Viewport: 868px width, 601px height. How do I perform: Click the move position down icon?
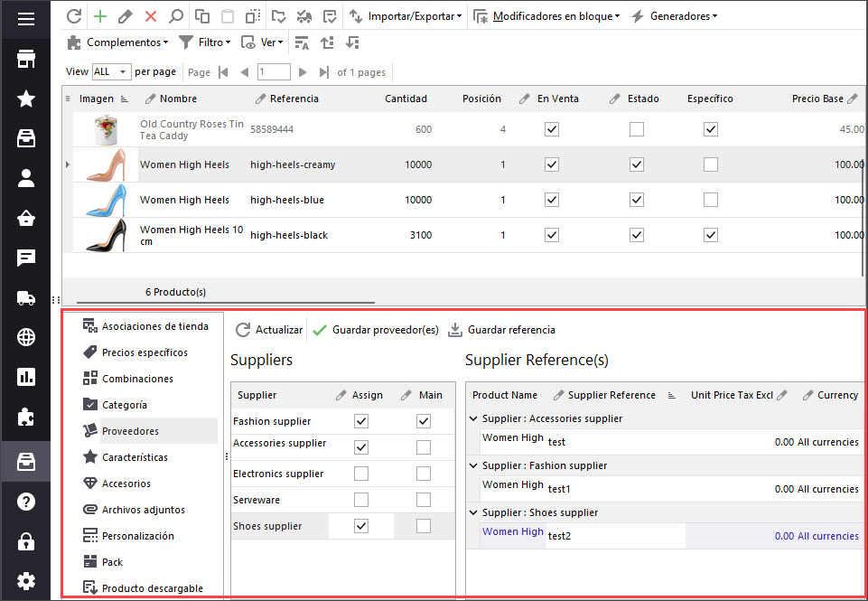pos(352,42)
